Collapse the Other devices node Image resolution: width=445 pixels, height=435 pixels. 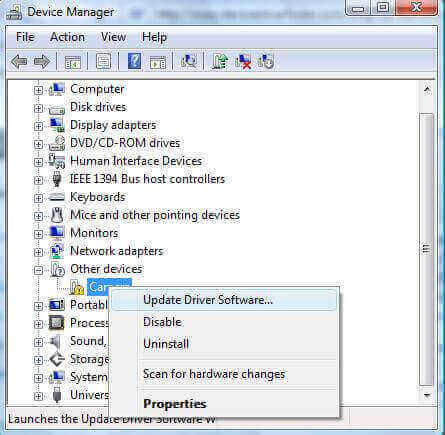(38, 270)
